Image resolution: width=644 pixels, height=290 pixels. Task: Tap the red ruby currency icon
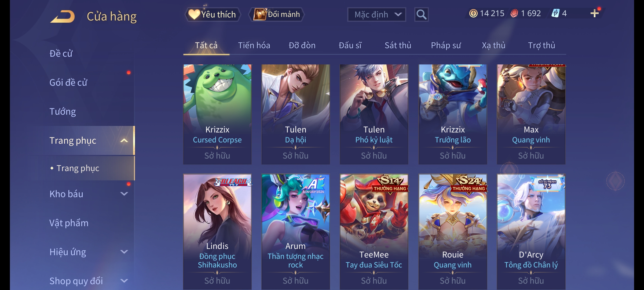(514, 13)
